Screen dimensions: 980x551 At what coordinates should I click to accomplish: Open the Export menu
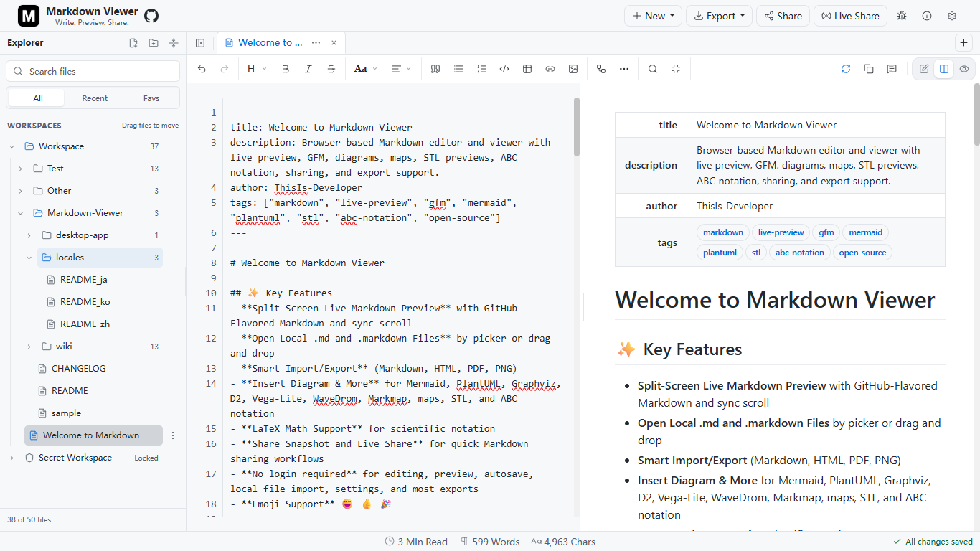coord(719,16)
